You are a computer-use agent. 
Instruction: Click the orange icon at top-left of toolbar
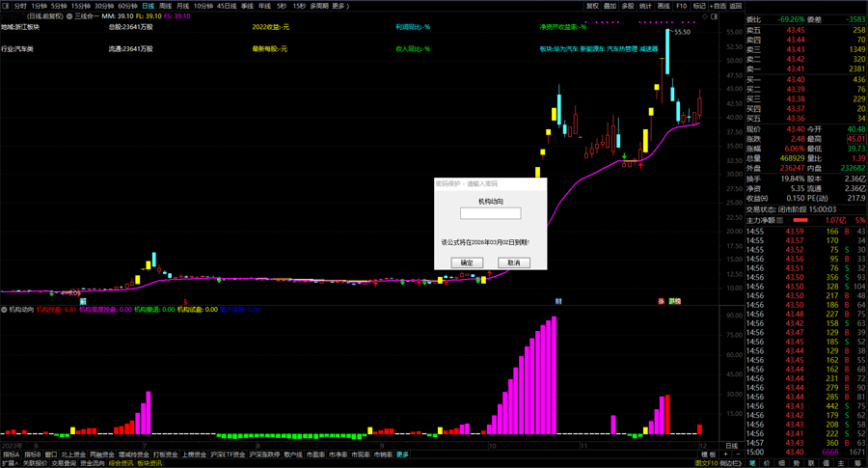point(5,5)
